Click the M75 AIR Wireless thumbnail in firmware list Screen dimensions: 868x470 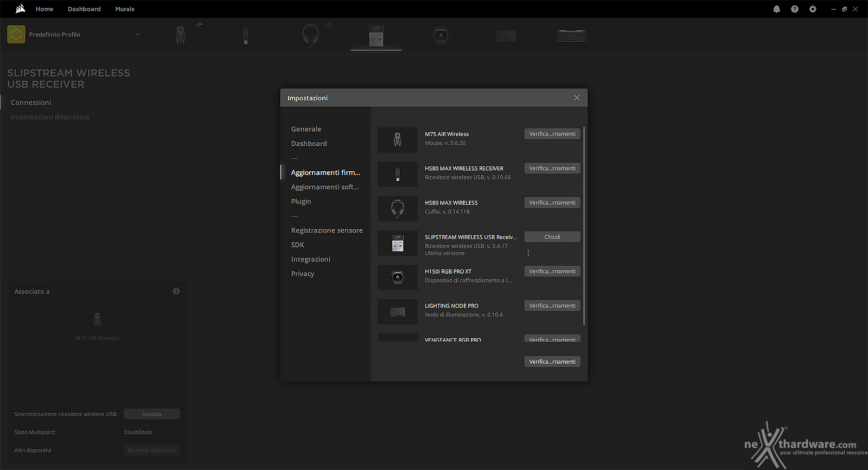(398, 140)
